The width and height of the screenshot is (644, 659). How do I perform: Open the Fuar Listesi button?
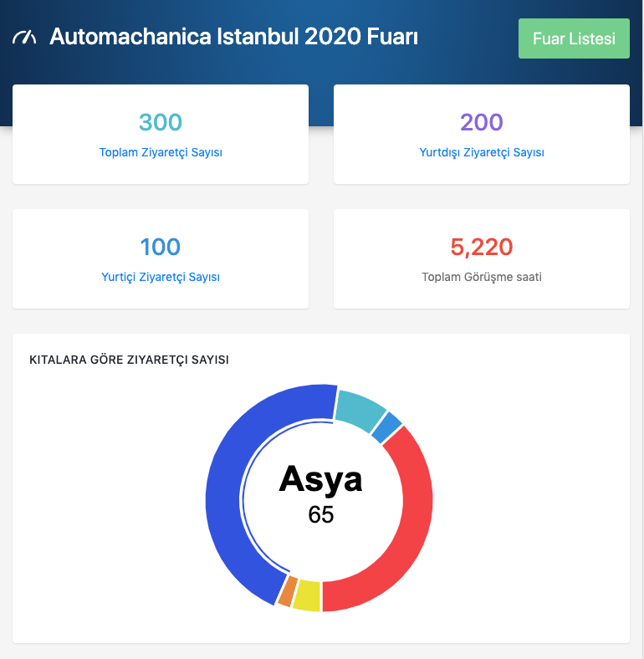pos(574,38)
